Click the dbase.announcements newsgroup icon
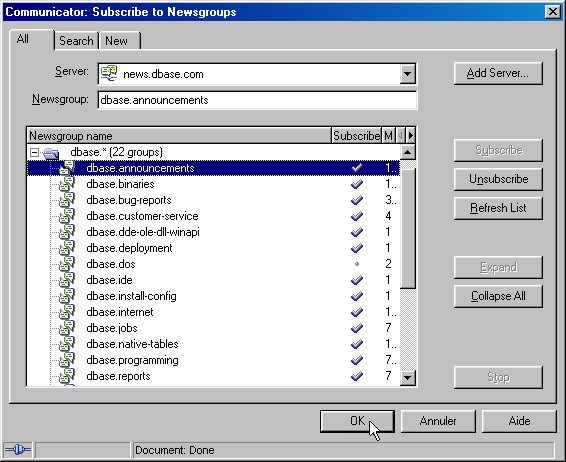The height and width of the screenshot is (462, 566). pyautogui.click(x=67, y=168)
